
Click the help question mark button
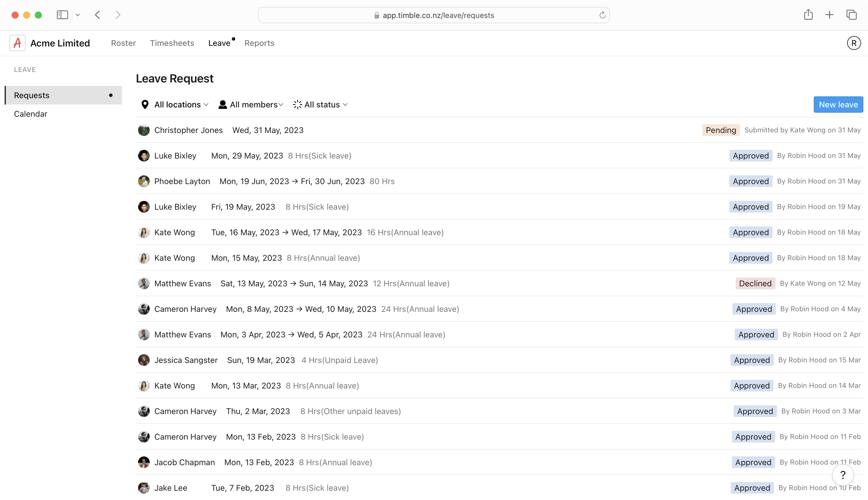click(x=842, y=475)
